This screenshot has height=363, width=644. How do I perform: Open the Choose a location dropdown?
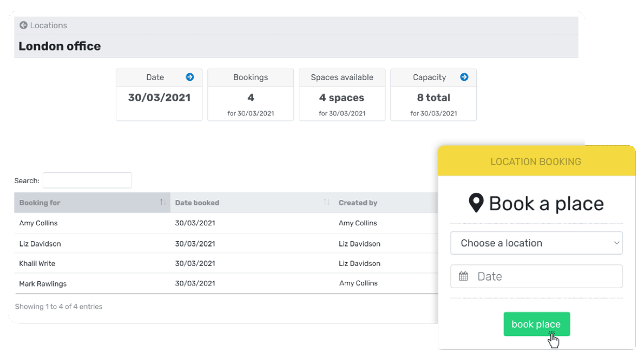[x=536, y=243]
